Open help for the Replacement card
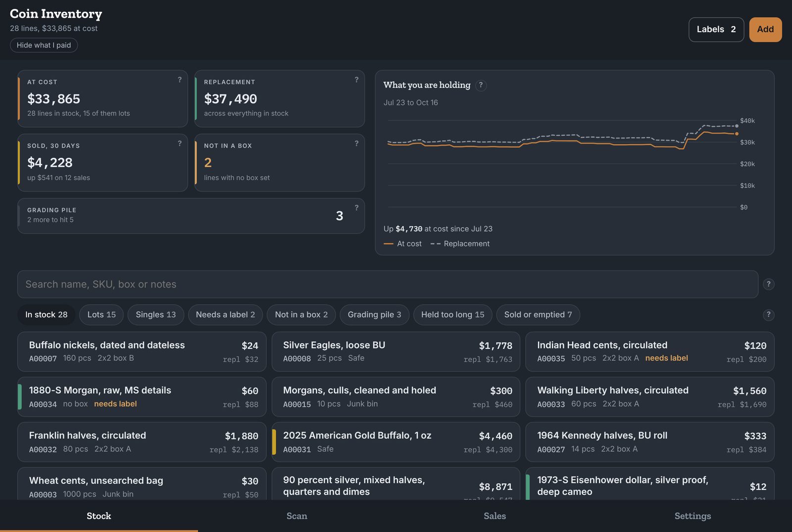The image size is (792, 532). click(356, 80)
